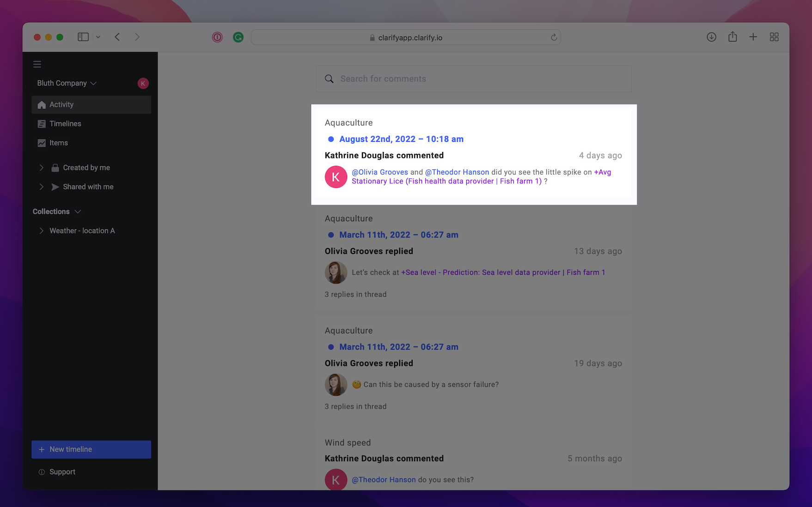Expand the Created by me folder
This screenshot has height=507, width=812.
(x=42, y=168)
